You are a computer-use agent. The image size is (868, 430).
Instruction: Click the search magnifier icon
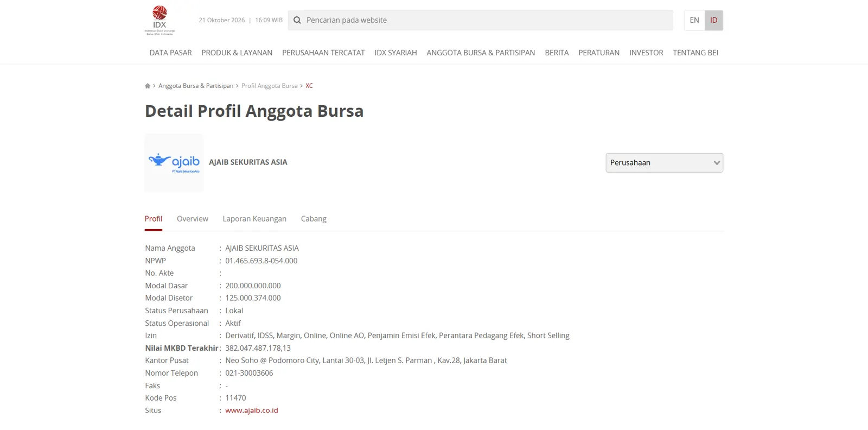point(297,20)
